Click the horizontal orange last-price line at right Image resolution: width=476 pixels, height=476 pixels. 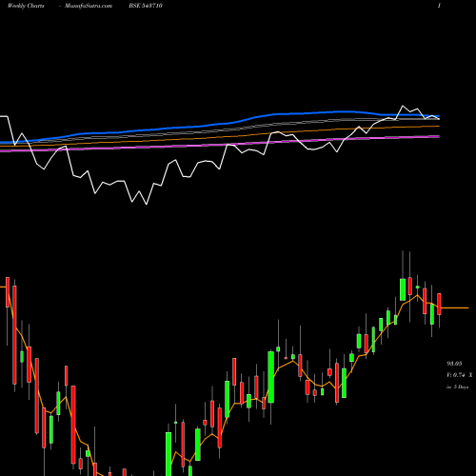pos(454,307)
